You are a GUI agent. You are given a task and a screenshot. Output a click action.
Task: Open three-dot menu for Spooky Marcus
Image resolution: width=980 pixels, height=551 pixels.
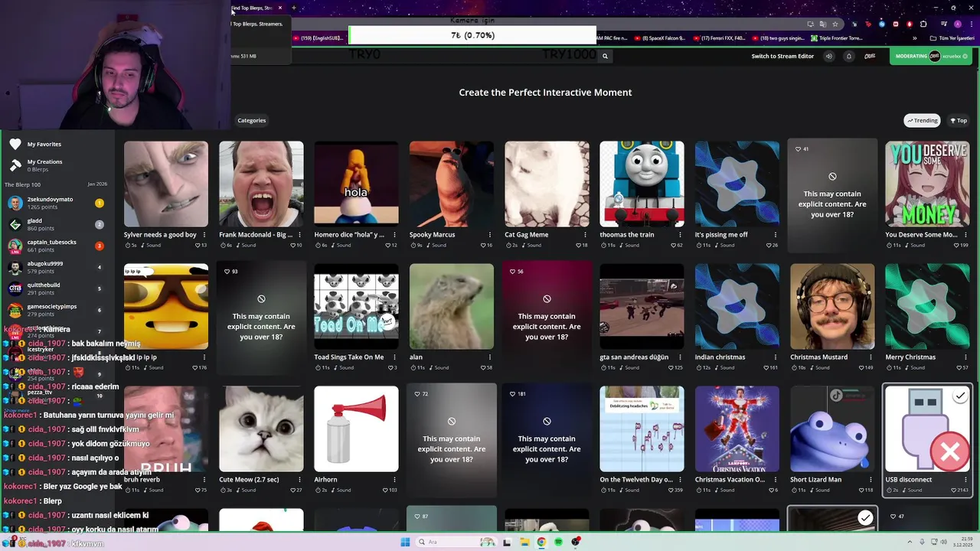pyautogui.click(x=490, y=235)
